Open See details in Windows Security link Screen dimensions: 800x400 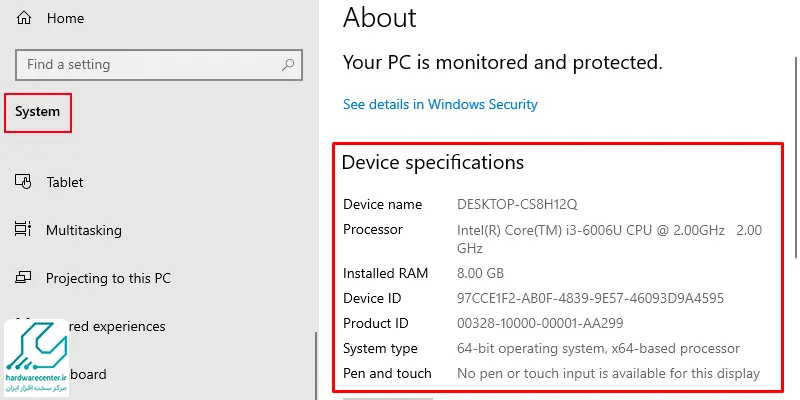(x=440, y=104)
